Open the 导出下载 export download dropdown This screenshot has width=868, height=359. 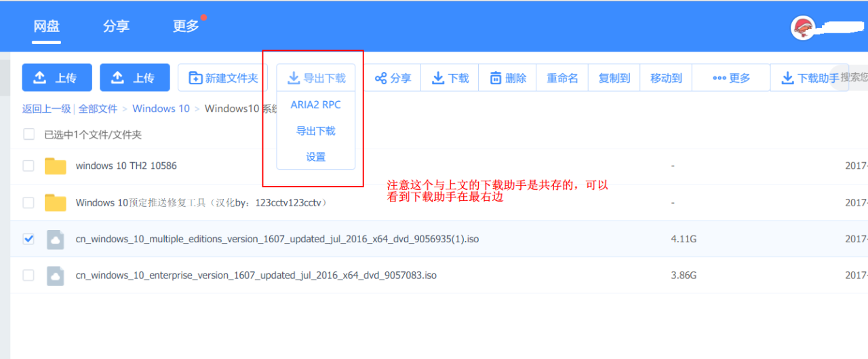316,78
